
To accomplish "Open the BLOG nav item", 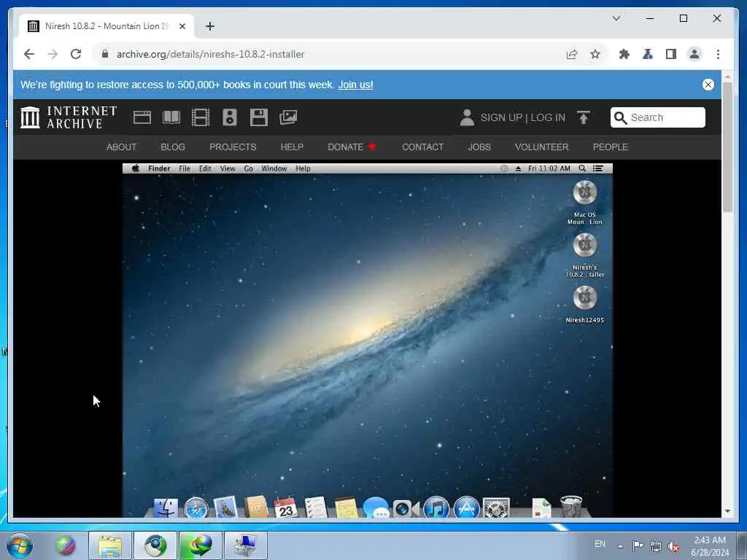I will click(x=173, y=147).
